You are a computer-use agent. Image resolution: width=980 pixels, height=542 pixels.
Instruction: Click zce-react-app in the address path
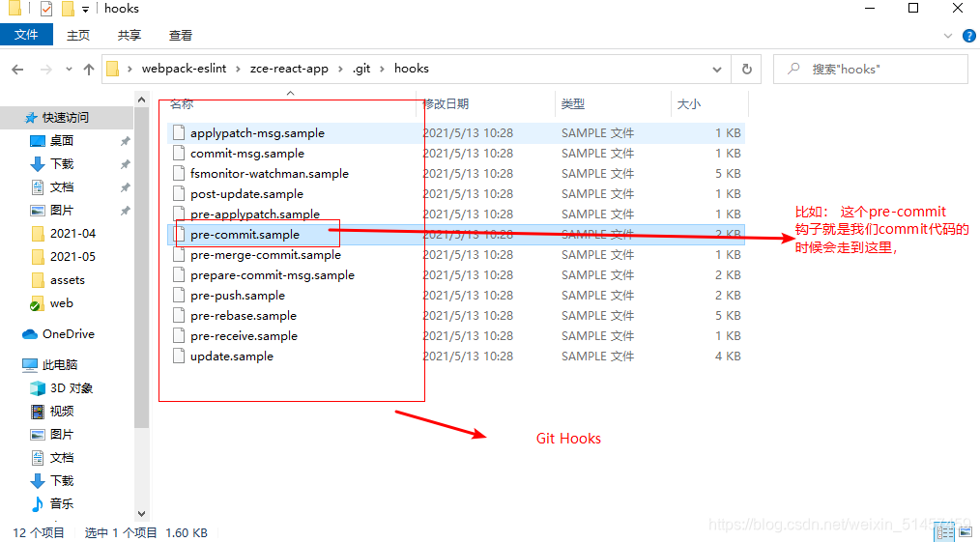tap(289, 69)
